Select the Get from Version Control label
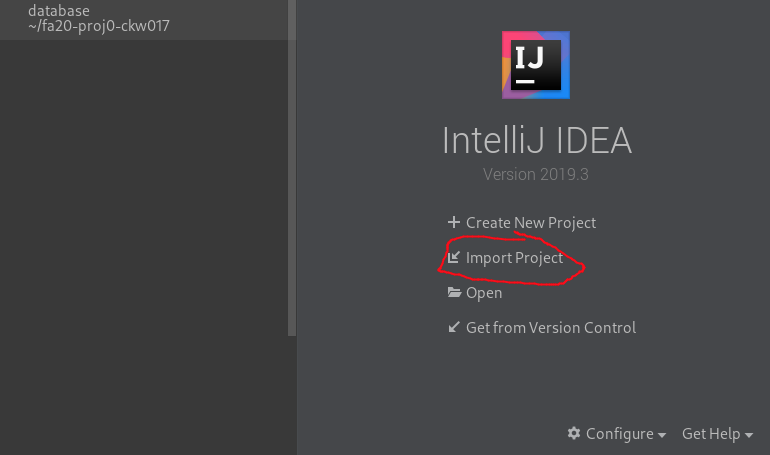Image resolution: width=770 pixels, height=455 pixels. pos(550,327)
